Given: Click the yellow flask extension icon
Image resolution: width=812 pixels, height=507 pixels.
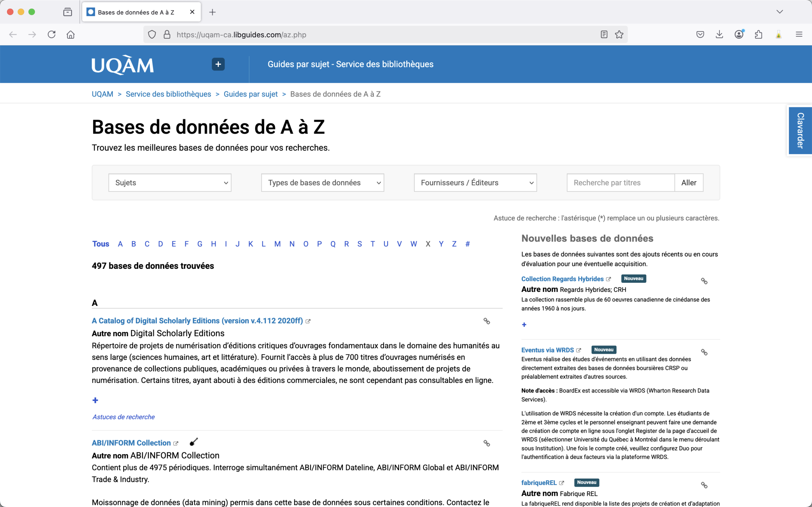Looking at the screenshot, I should click(x=778, y=35).
